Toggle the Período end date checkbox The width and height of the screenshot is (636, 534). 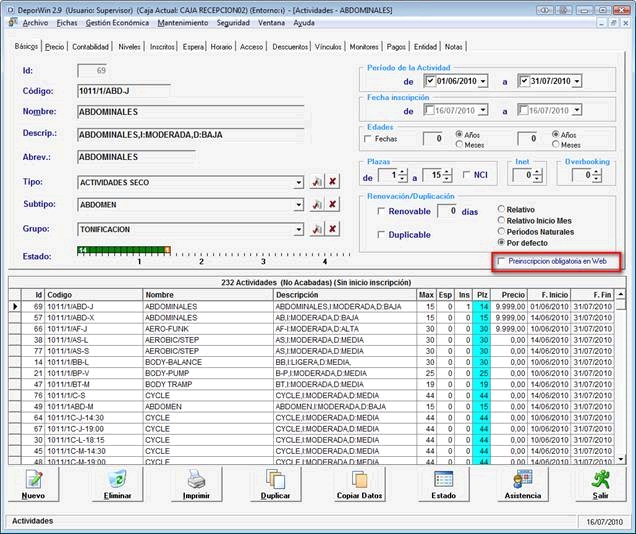coord(524,81)
